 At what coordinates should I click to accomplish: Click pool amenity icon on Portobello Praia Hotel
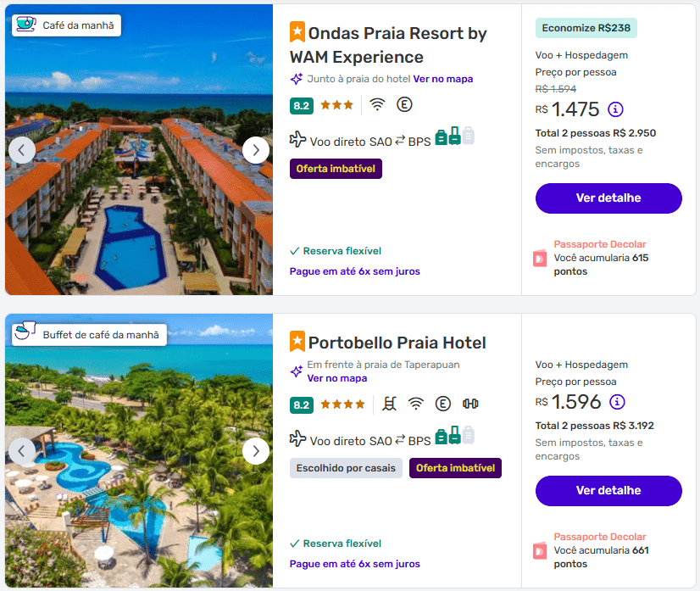click(x=390, y=404)
